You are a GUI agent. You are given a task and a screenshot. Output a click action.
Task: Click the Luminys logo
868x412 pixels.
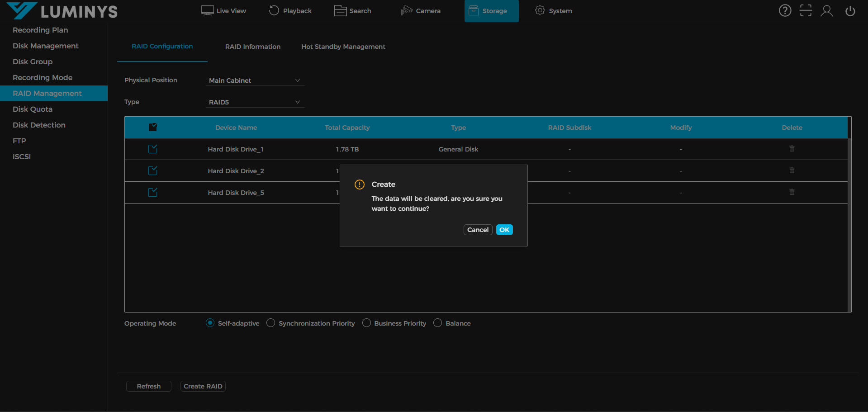62,11
